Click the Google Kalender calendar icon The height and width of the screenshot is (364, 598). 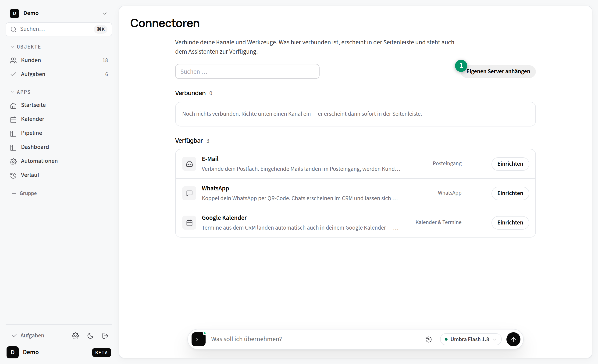pos(189,223)
